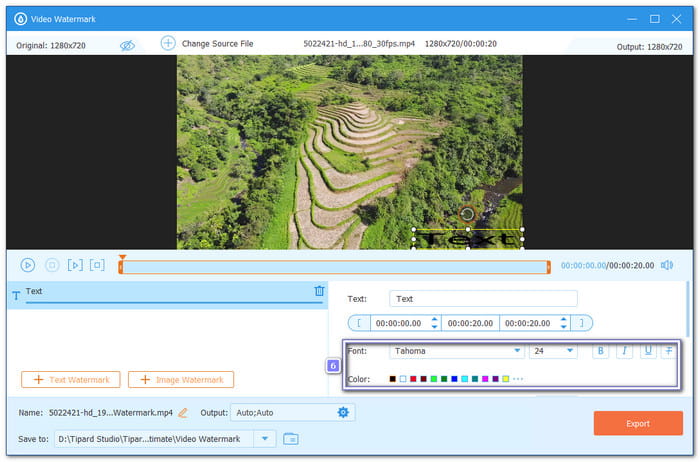Click the watermark Text input field
The image size is (700, 462).
pyautogui.click(x=483, y=299)
